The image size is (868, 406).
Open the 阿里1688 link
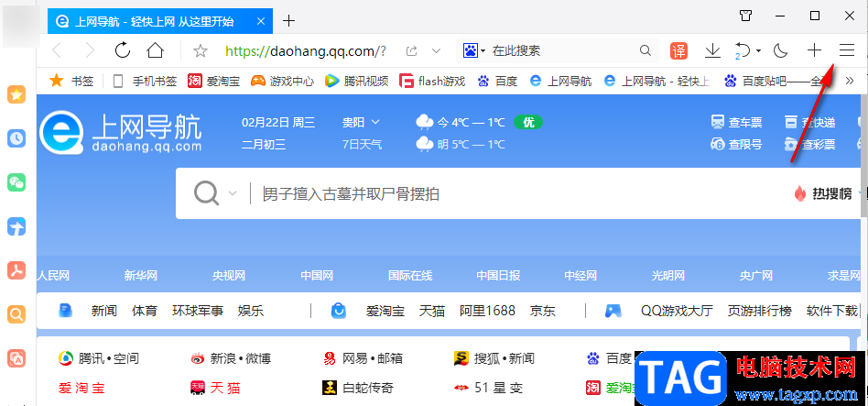click(487, 311)
